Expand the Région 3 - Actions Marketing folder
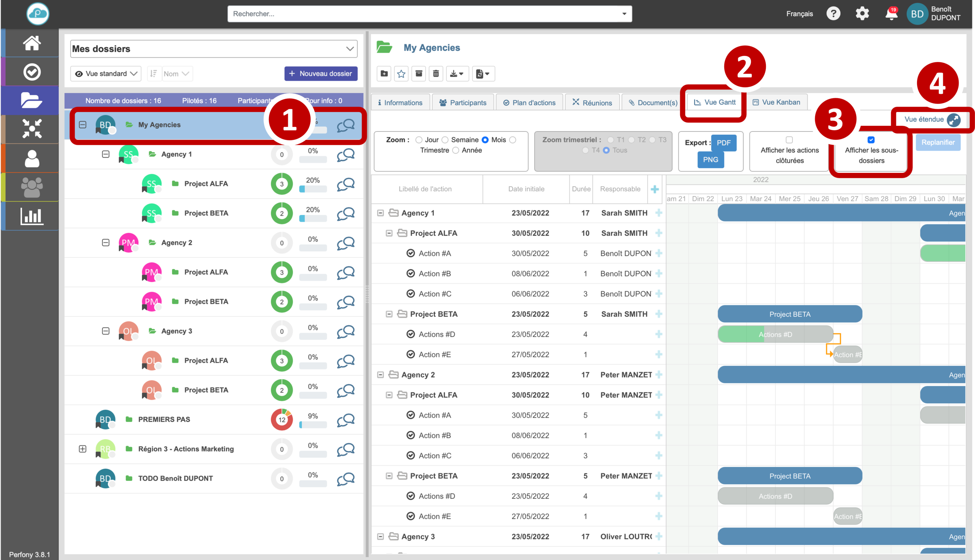The height and width of the screenshot is (560, 975). (x=82, y=449)
